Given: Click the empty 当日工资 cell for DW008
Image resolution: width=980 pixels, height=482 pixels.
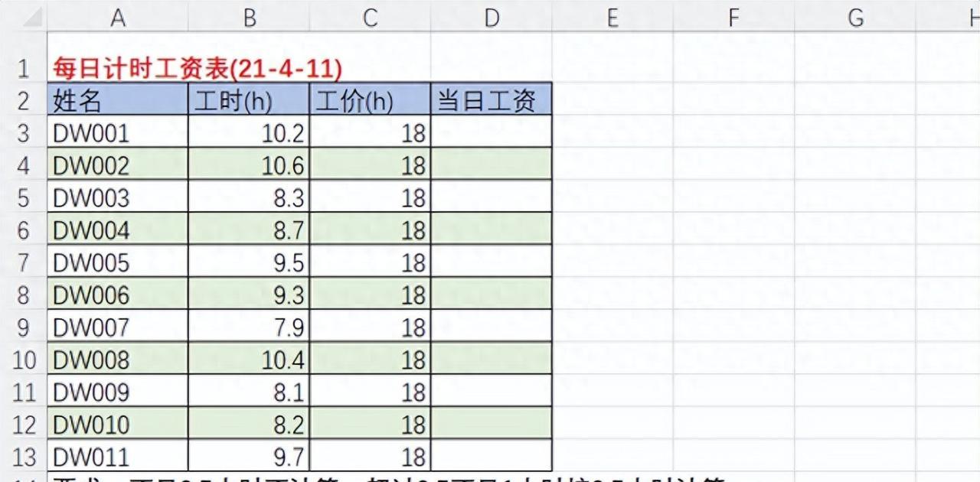Looking at the screenshot, I should click(492, 359).
